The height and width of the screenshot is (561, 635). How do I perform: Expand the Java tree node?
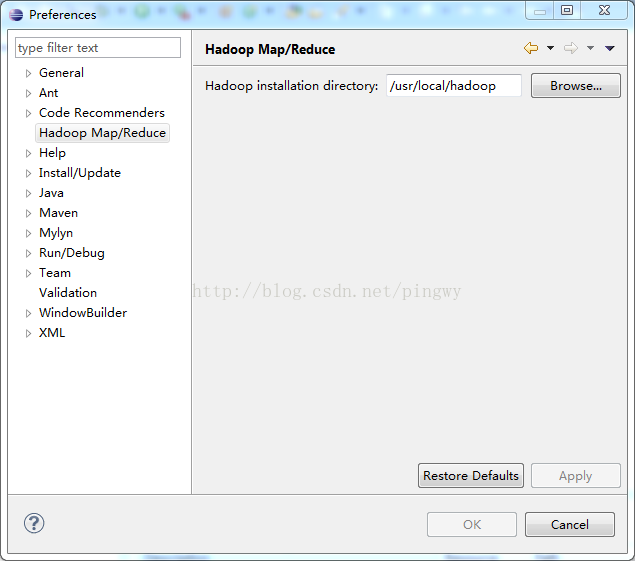pyautogui.click(x=28, y=193)
